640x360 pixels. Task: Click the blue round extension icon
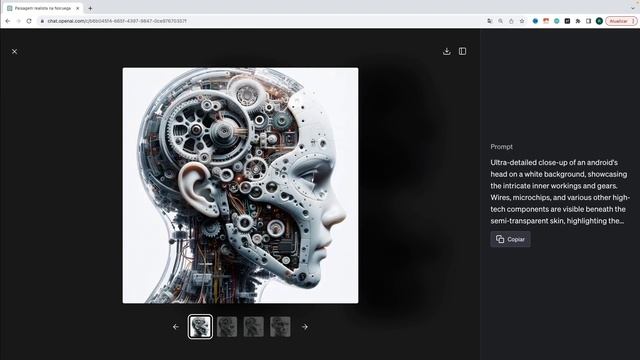[x=535, y=21]
